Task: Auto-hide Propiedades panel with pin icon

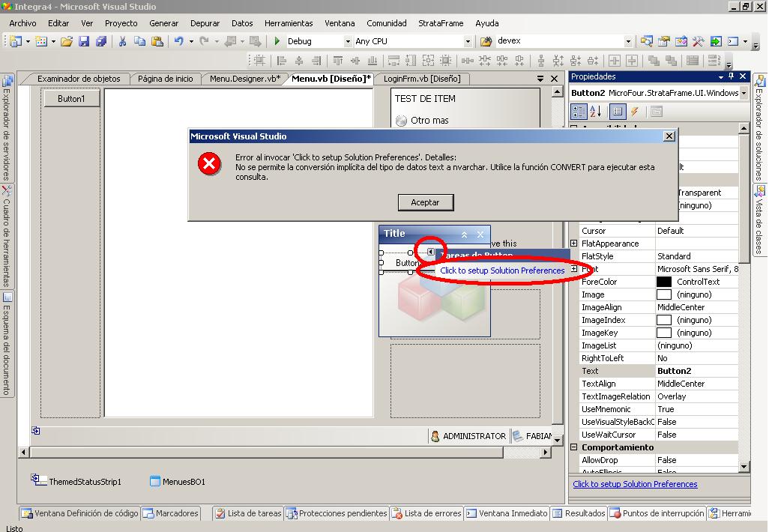Action: pyautogui.click(x=732, y=76)
